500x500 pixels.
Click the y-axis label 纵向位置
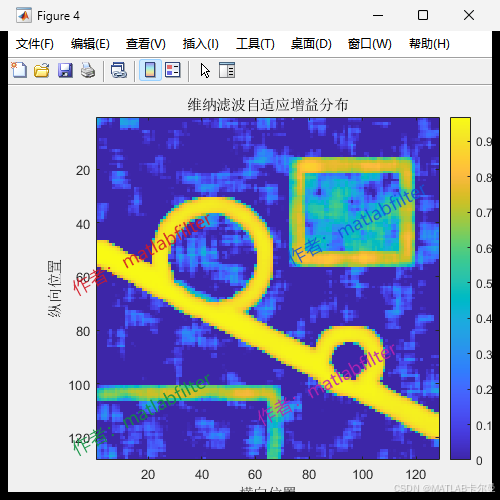click(x=54, y=288)
